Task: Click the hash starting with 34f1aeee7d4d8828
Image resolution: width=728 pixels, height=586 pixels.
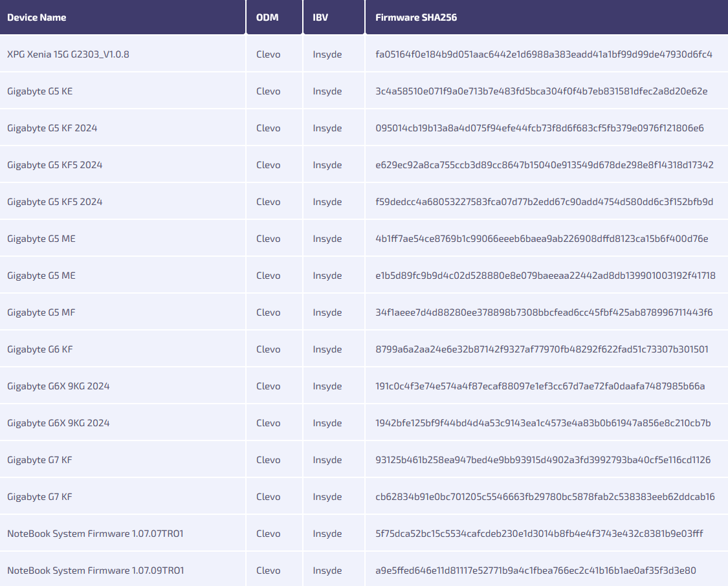Action: [544, 312]
